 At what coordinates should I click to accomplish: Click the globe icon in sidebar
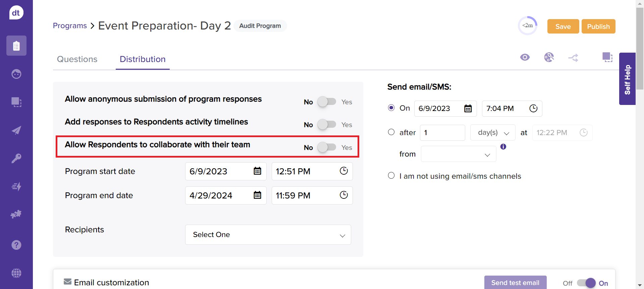[x=16, y=273]
